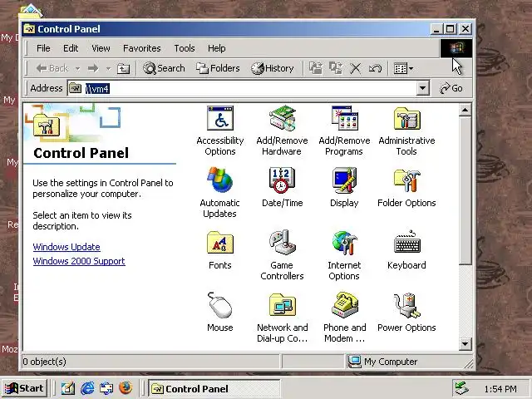The height and width of the screenshot is (399, 532).
Task: Click the My Computer status bar zone
Action: pos(407,362)
